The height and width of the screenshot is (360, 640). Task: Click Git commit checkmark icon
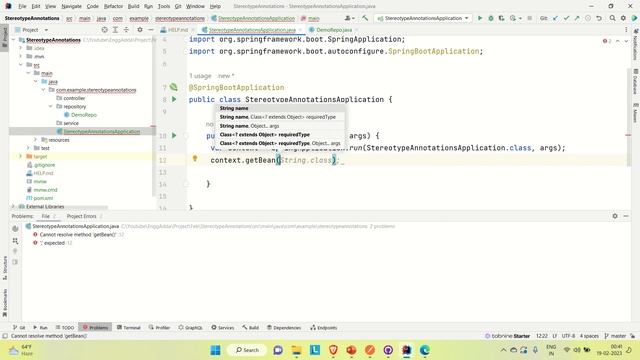coord(566,18)
